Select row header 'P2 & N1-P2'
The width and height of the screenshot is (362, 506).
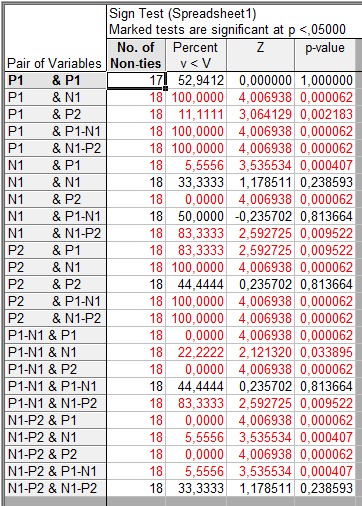56,318
